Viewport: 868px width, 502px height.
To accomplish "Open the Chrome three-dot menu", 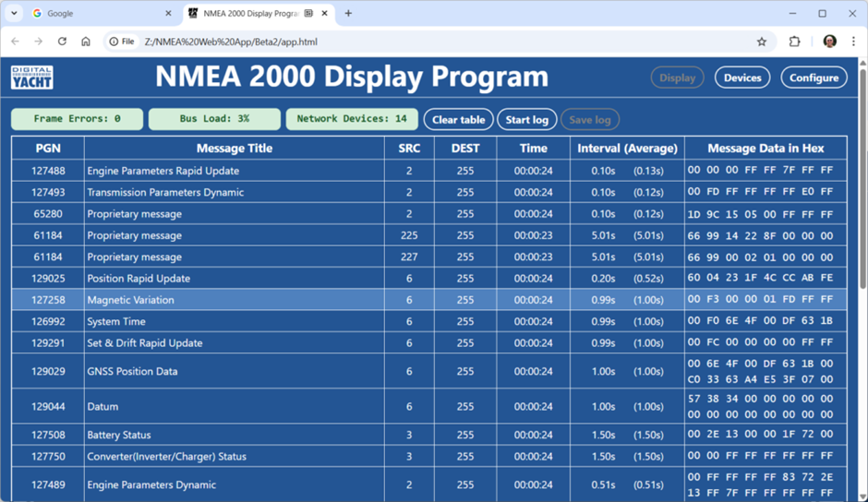I will coord(853,42).
